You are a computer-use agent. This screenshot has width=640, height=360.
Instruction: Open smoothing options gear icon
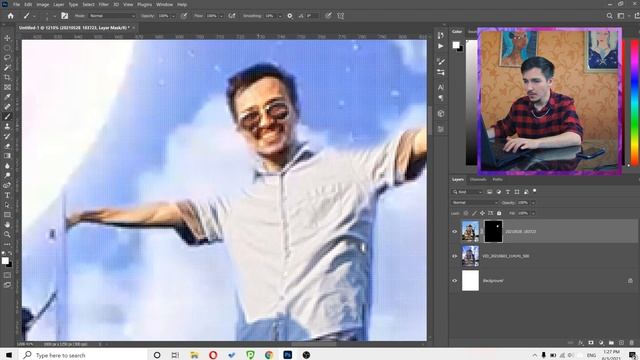[x=290, y=16]
